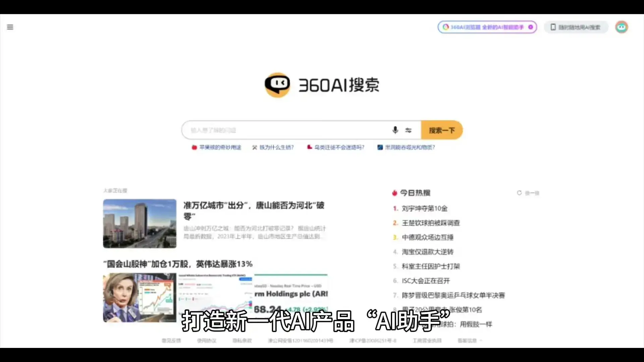644x362 pixels.
Task: Open search settings icon beside the microphone
Action: coord(409,130)
